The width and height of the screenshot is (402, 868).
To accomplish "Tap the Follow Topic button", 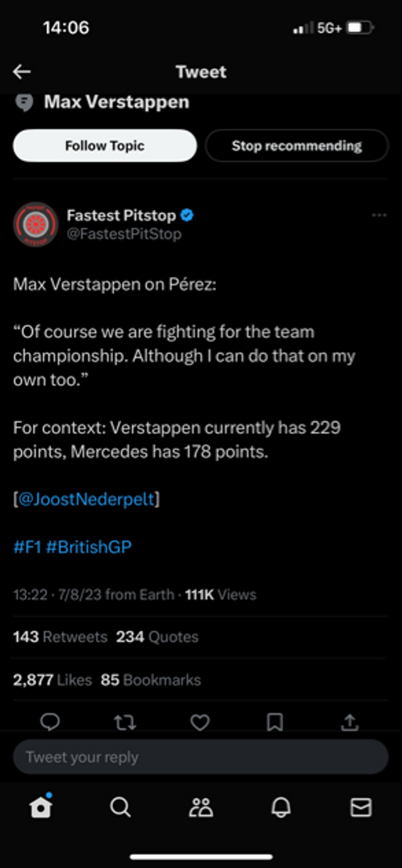I will tap(105, 145).
